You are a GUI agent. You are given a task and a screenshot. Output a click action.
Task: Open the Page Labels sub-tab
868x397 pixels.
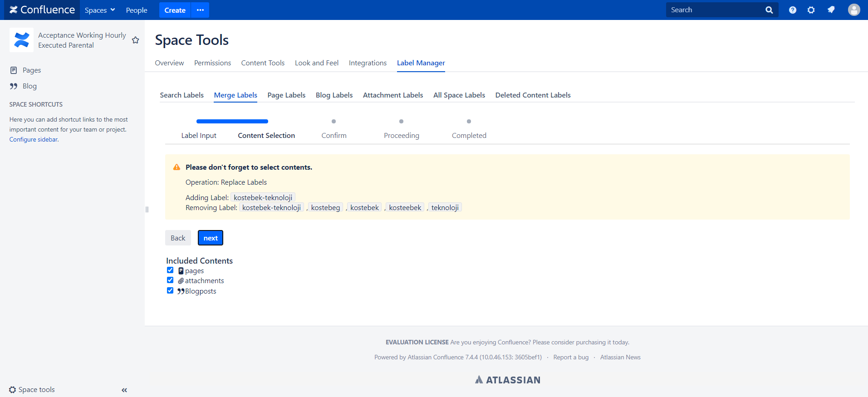click(x=286, y=95)
